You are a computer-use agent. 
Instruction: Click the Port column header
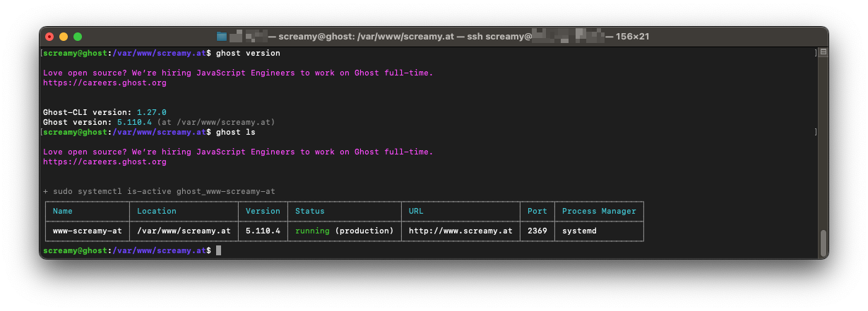[537, 211]
